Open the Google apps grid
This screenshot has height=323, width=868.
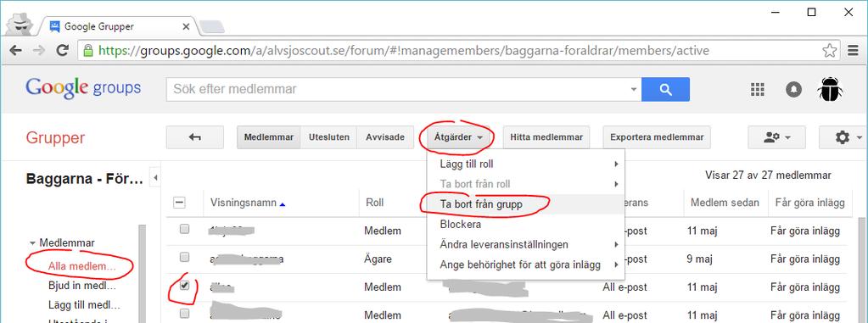tap(757, 90)
